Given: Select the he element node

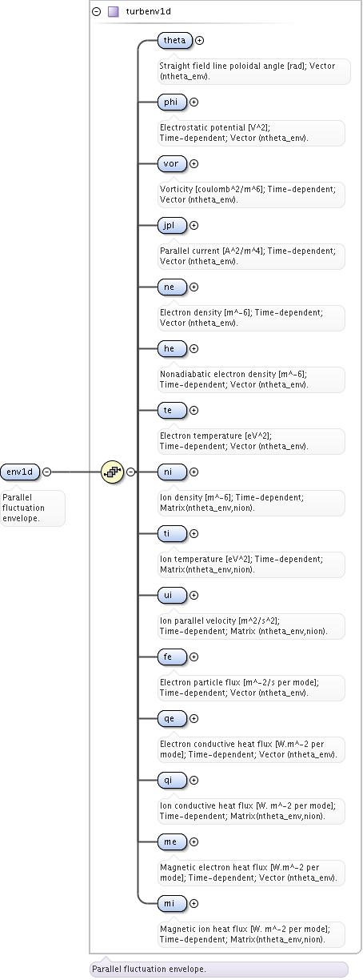Looking at the screenshot, I should pyautogui.click(x=172, y=348).
